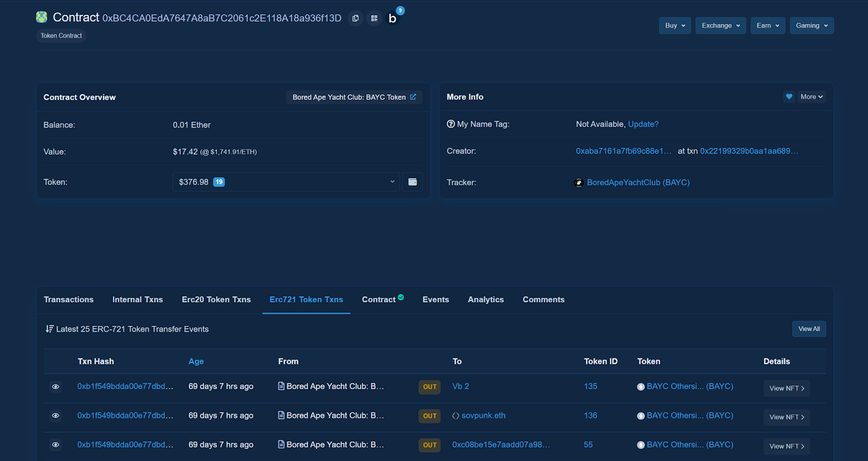Open the Comments tab
The image size is (868, 461).
(x=544, y=300)
